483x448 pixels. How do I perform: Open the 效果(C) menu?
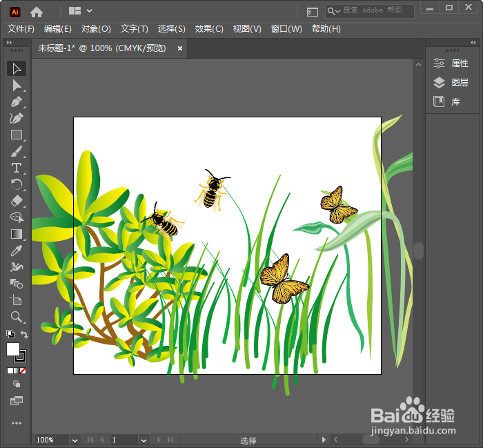pyautogui.click(x=209, y=29)
